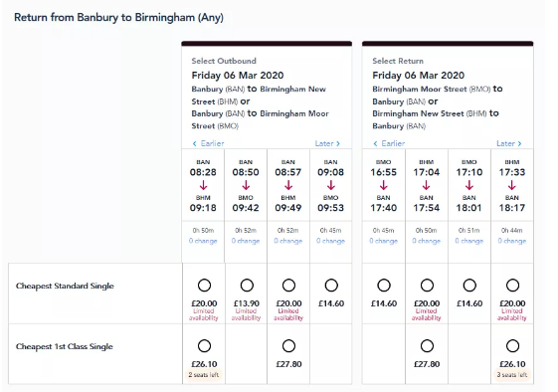Viewport: 558px width, 392px height.
Task: View change info for 09:08 outbound train
Action: pos(330,241)
